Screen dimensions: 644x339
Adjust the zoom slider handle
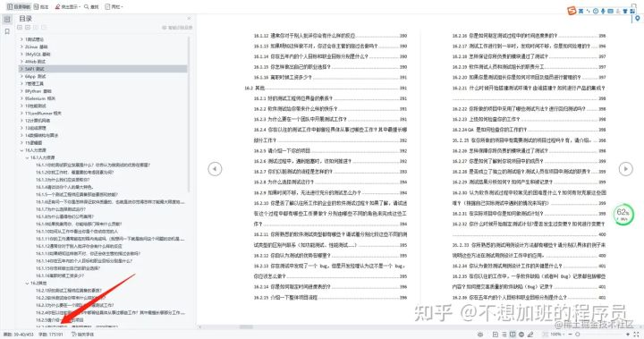pyautogui.click(x=578, y=335)
